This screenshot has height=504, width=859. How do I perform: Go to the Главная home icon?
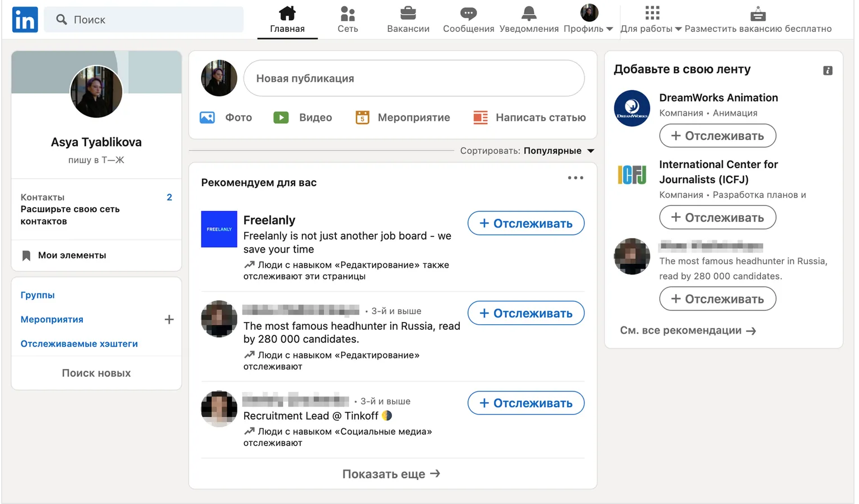tap(287, 13)
